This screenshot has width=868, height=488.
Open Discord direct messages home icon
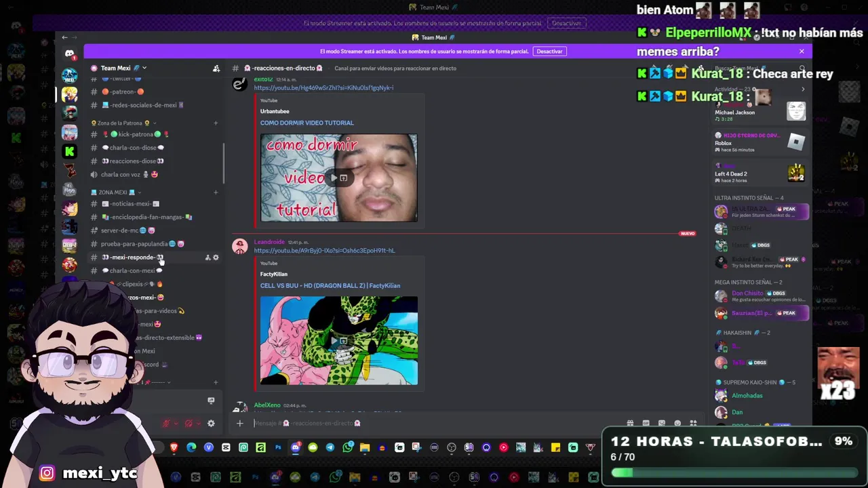(x=69, y=54)
